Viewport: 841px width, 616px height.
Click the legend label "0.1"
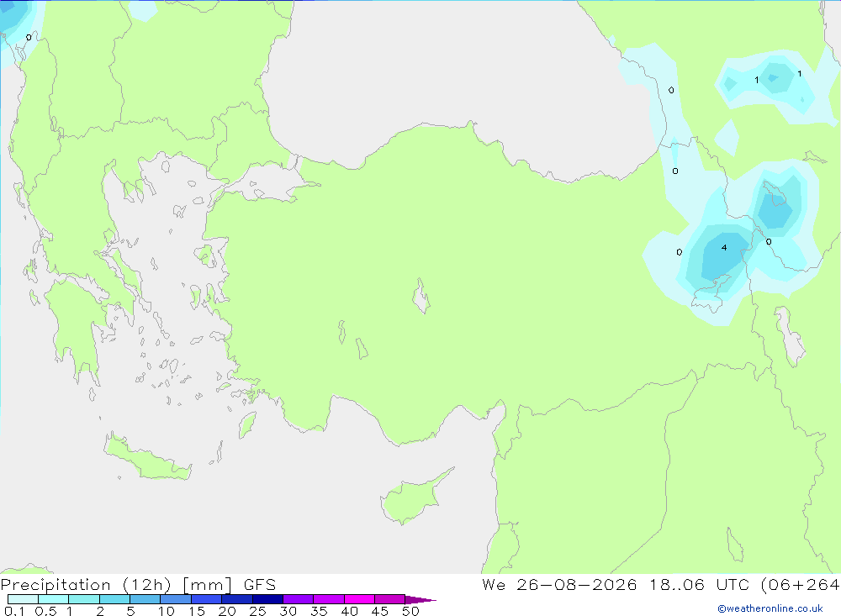[14, 611]
